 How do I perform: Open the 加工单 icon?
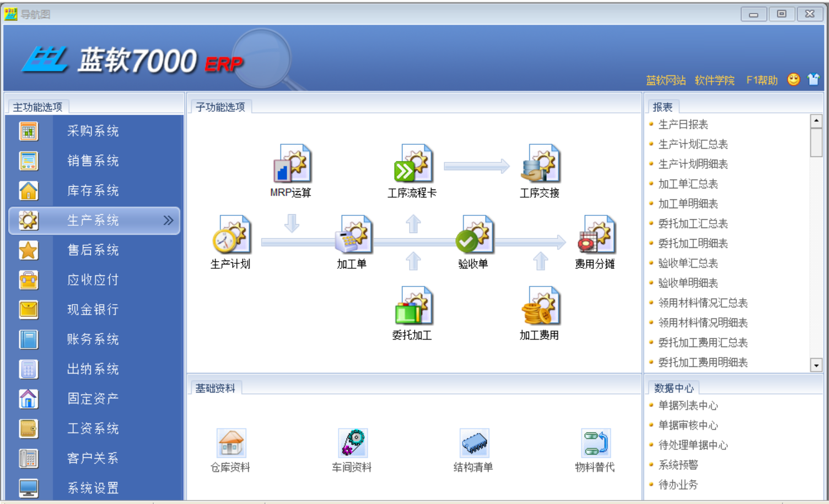coord(353,235)
